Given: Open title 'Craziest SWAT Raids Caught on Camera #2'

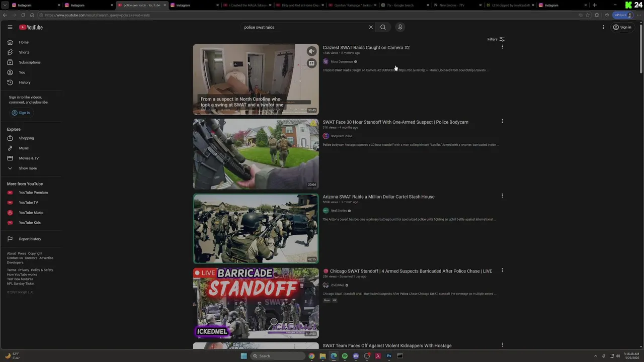Looking at the screenshot, I should 366,48.
